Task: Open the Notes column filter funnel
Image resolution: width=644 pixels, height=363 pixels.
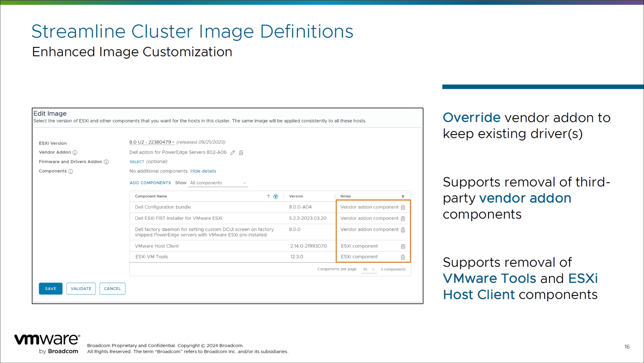Action: tap(402, 196)
